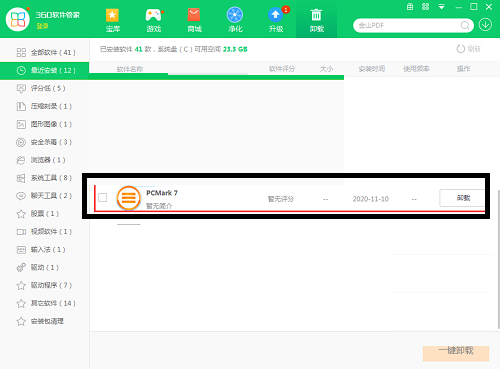Select 输入法 (1) category
This screenshot has height=369, width=500.
pyautogui.click(x=44, y=250)
